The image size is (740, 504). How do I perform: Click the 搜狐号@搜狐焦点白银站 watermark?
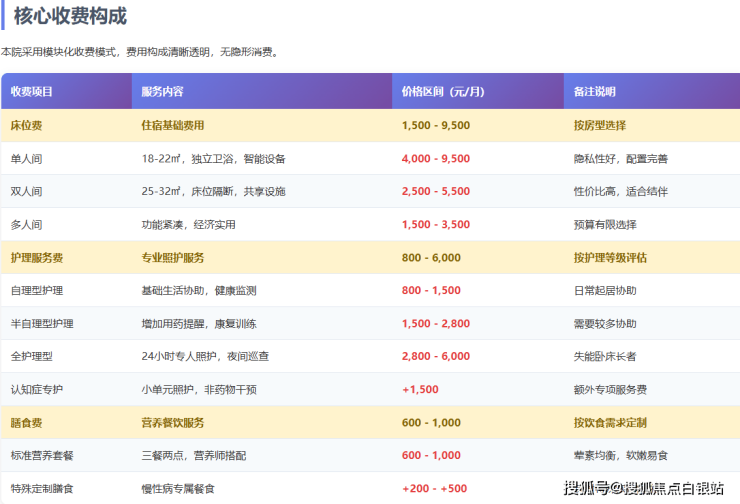[643, 489]
